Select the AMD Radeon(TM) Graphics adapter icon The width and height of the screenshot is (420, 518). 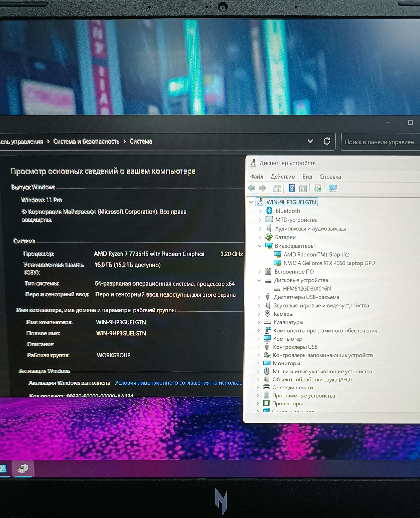click(277, 254)
